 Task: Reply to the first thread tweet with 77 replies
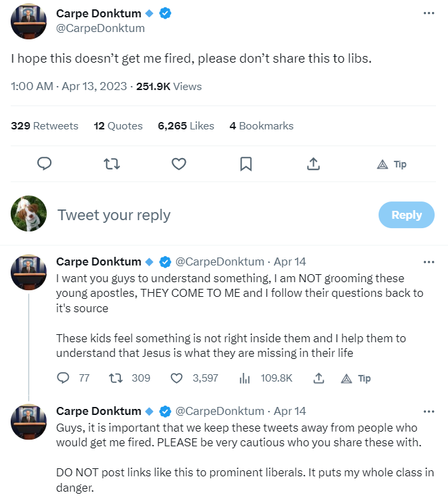[63, 378]
